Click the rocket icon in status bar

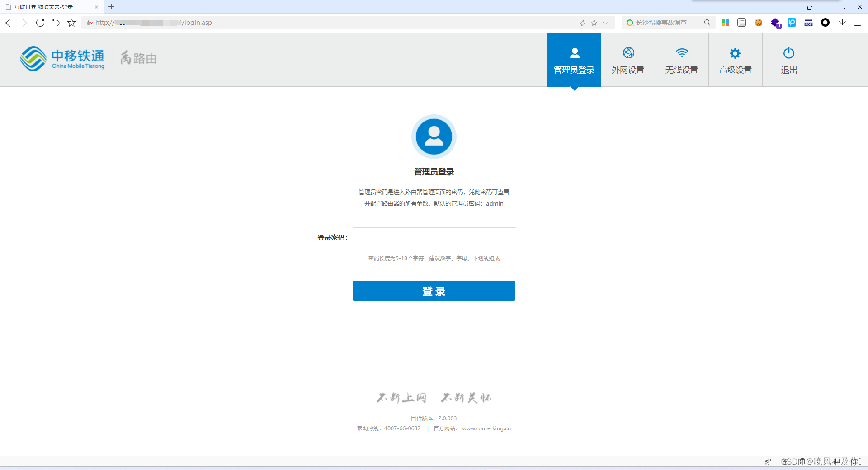coord(768,461)
